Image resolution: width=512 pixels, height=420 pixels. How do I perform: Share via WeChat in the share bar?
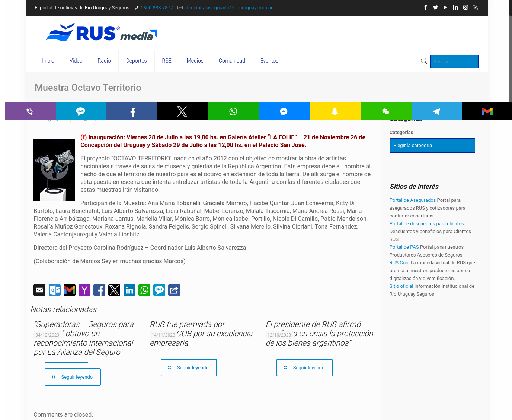coord(385,111)
